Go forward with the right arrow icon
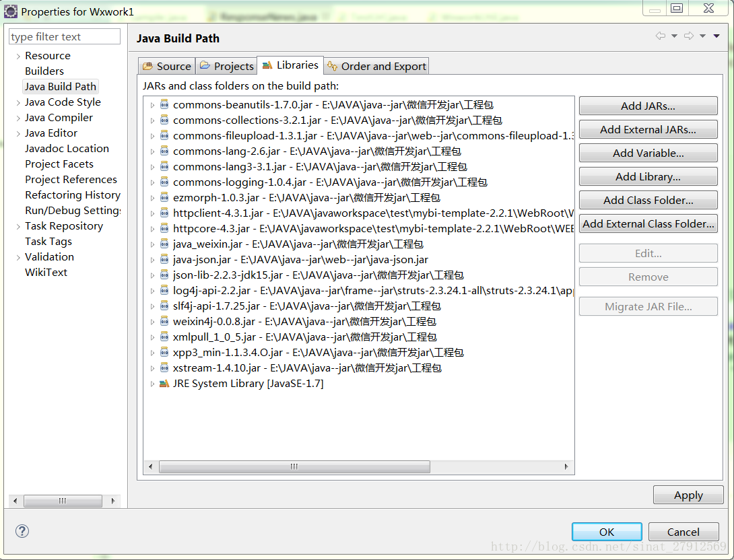The height and width of the screenshot is (560, 734). [x=689, y=36]
